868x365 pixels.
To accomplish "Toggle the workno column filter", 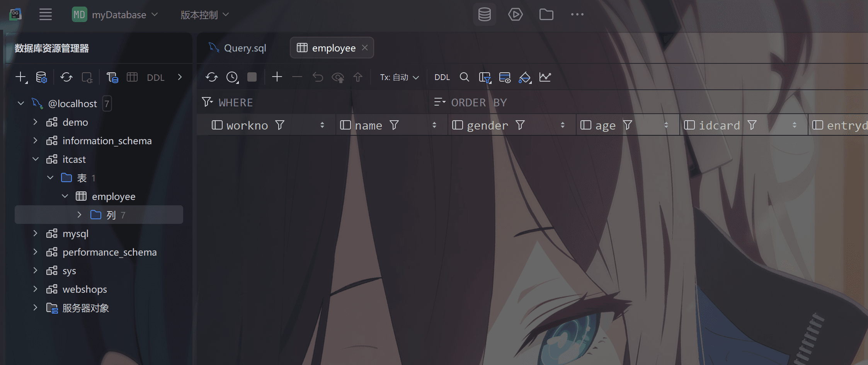I will pos(280,125).
